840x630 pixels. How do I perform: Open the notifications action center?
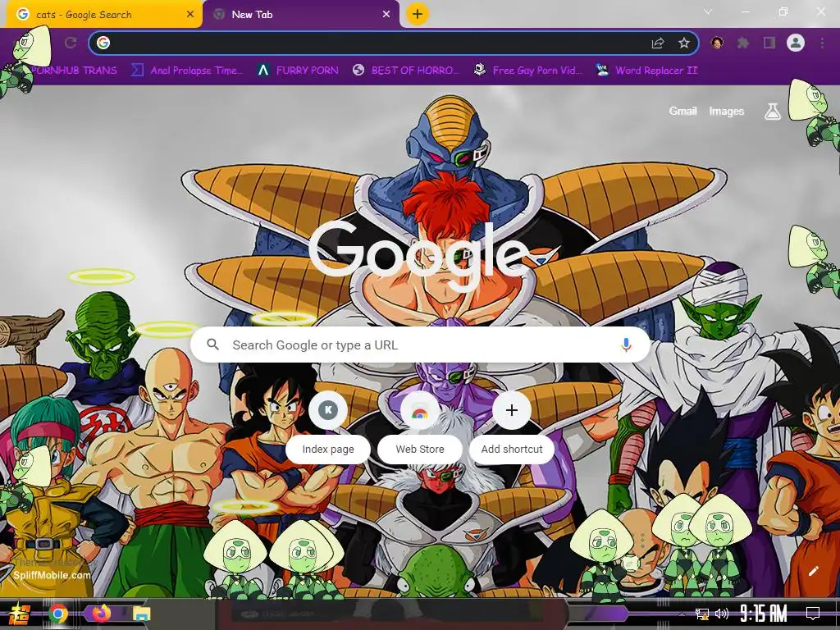tap(813, 614)
